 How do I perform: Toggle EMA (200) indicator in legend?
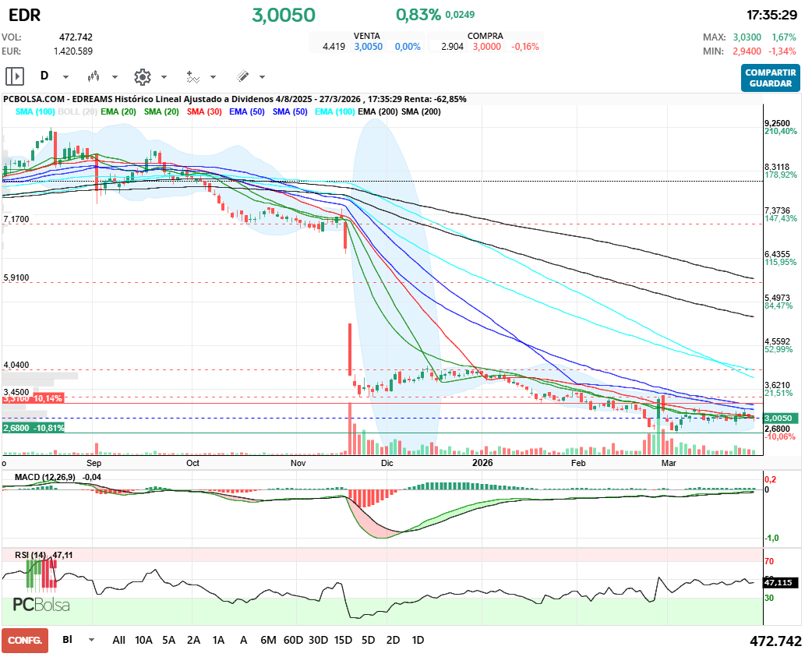(377, 112)
